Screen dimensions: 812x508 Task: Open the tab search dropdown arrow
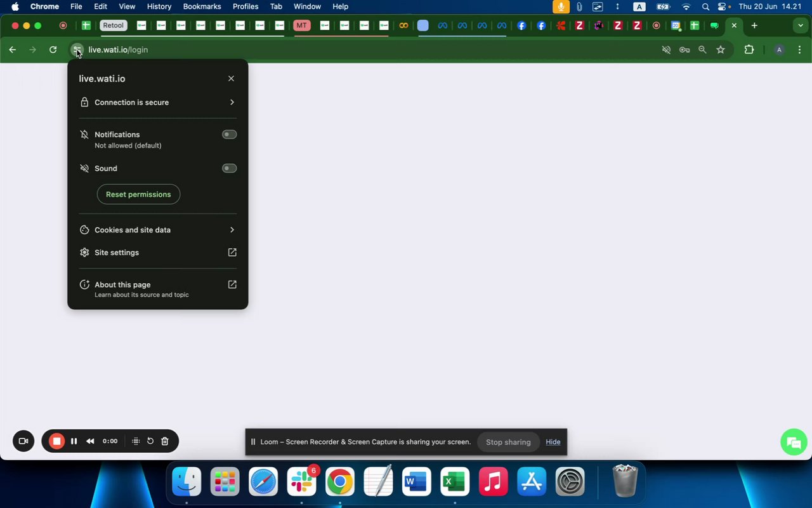click(800, 25)
